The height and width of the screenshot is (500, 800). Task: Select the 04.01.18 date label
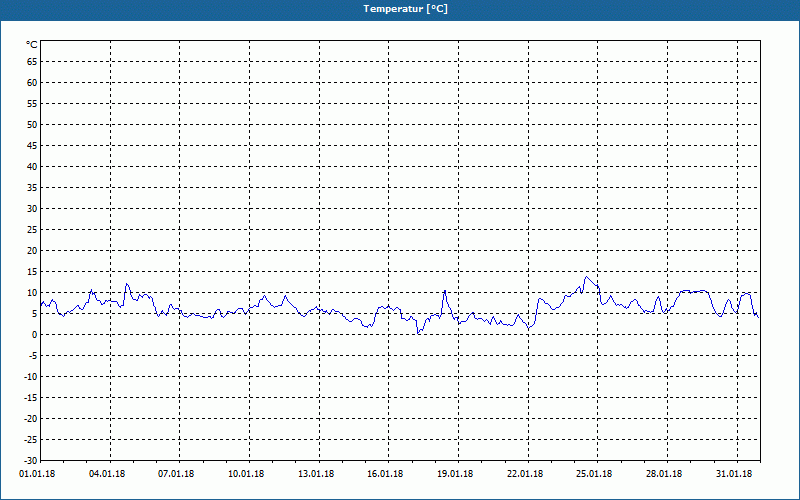click(107, 474)
